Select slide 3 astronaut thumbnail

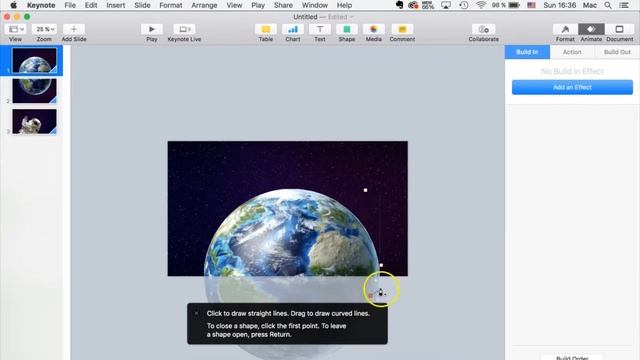pyautogui.click(x=34, y=121)
